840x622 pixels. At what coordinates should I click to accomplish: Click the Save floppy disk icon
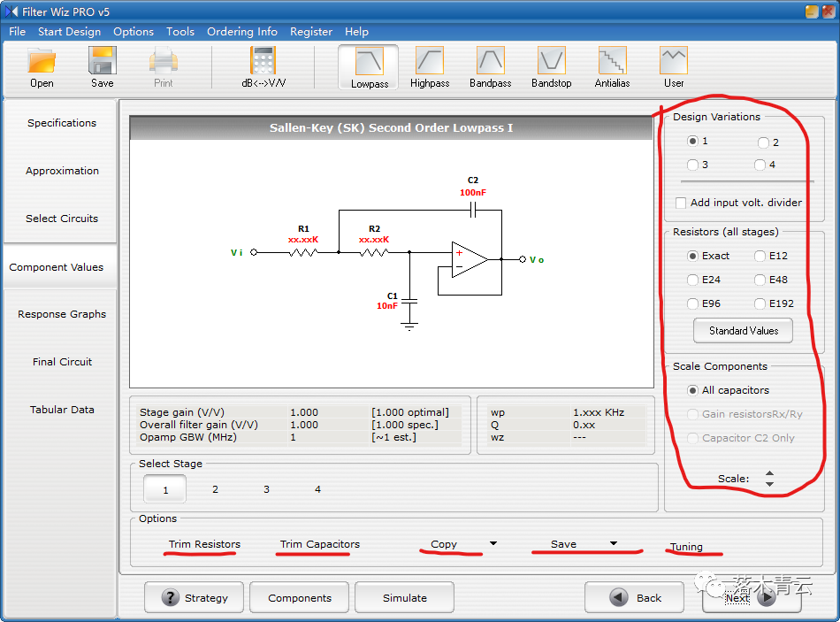pyautogui.click(x=103, y=62)
